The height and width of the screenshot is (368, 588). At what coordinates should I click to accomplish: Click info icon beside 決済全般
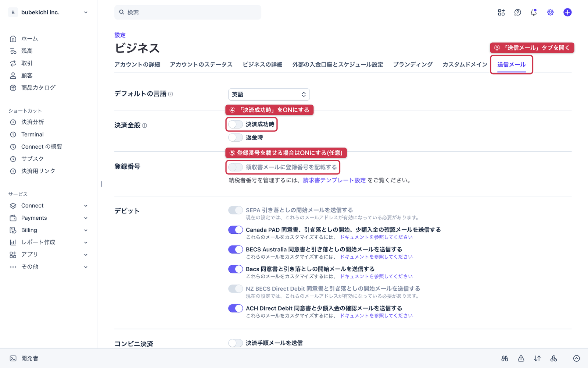(144, 125)
